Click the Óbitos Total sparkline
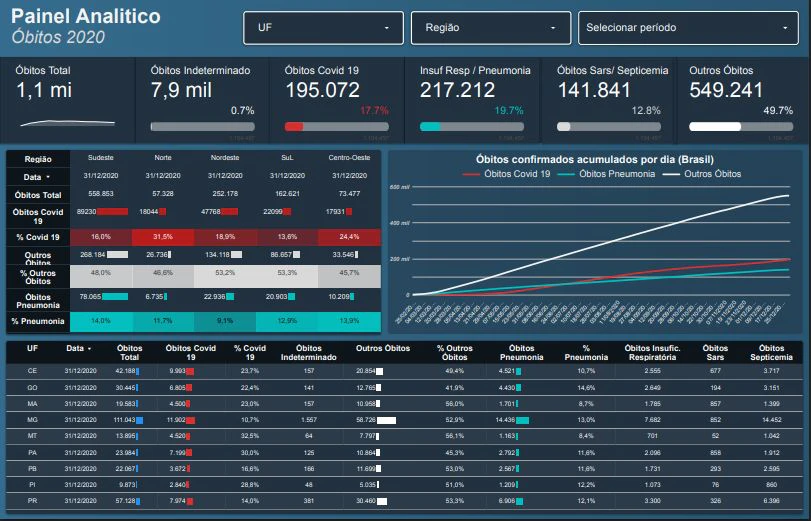811x521 pixels. coord(68,123)
